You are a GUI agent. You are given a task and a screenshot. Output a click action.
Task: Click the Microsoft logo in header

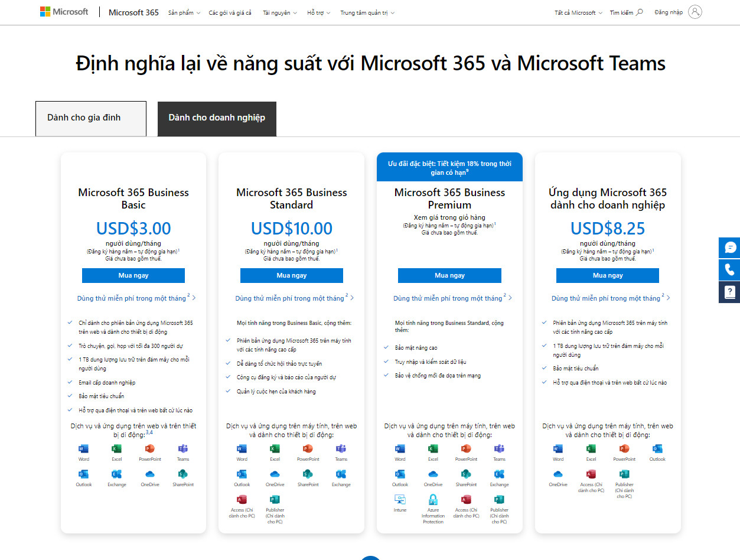[x=64, y=12]
